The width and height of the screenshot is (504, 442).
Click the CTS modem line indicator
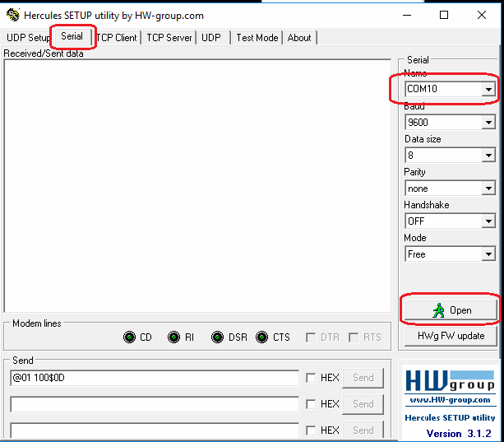(261, 337)
